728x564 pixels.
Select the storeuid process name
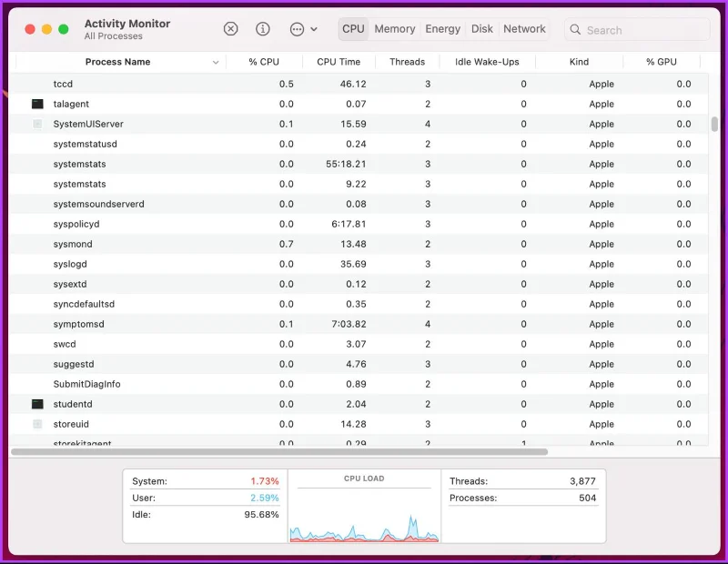pos(71,424)
